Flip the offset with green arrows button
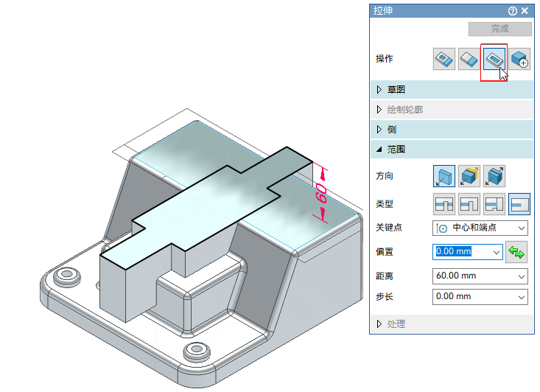This screenshot has width=540, height=392. (x=516, y=252)
